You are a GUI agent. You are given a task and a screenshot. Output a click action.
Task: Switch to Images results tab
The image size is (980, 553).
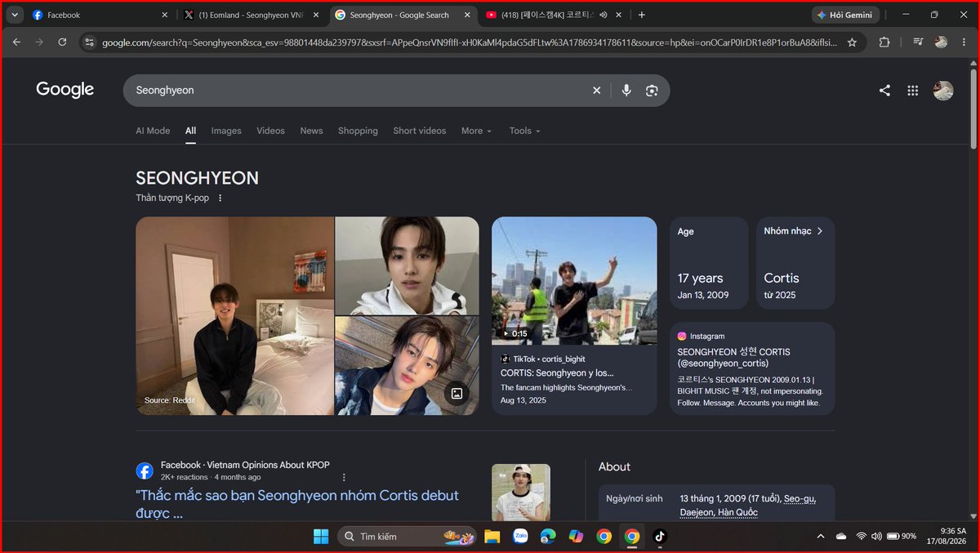[x=226, y=131]
